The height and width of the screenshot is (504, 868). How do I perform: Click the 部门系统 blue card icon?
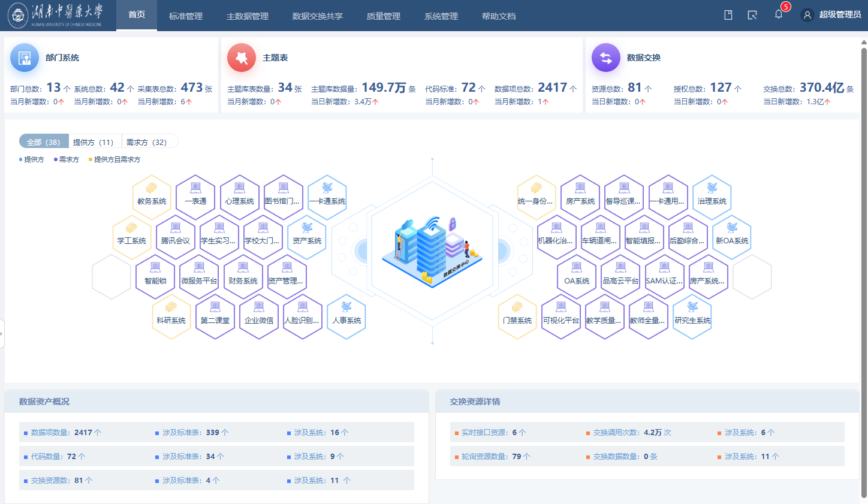(25, 58)
